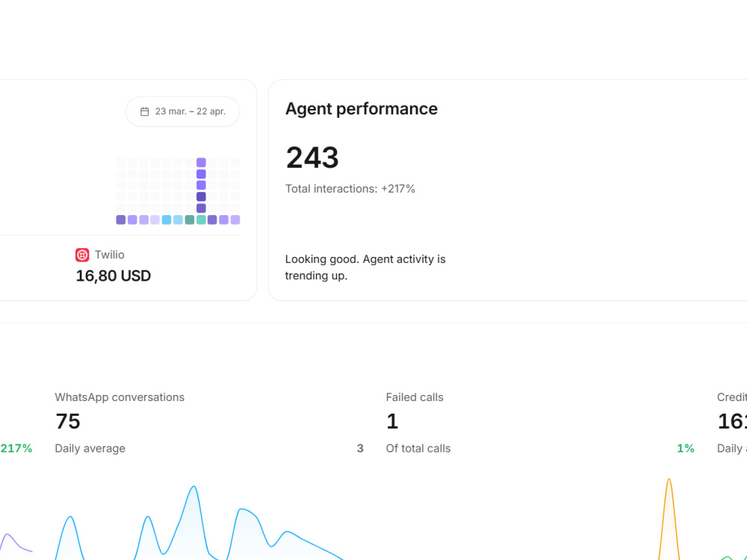
Task: Click the orange spike in Failed calls chart
Action: tap(669, 519)
